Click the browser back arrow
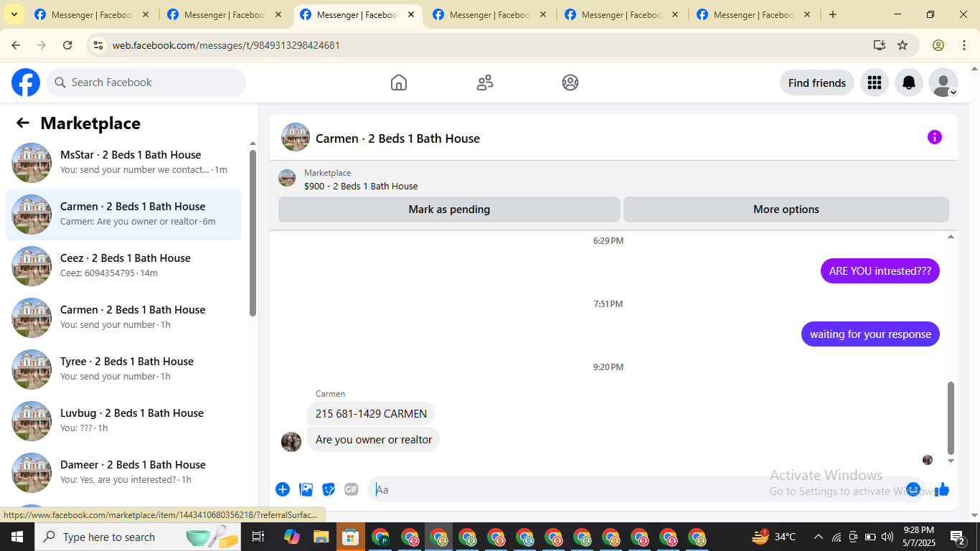 16,45
